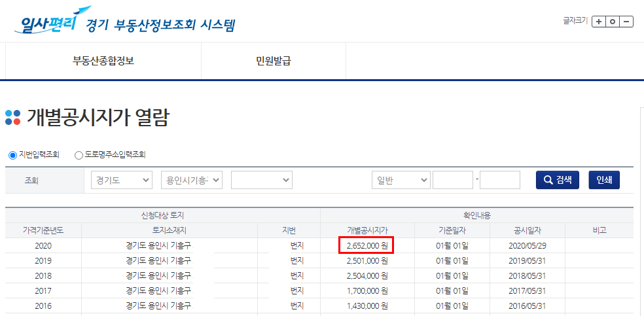Increase font size with the plus button
The width and height of the screenshot is (644, 316).
coord(598,22)
